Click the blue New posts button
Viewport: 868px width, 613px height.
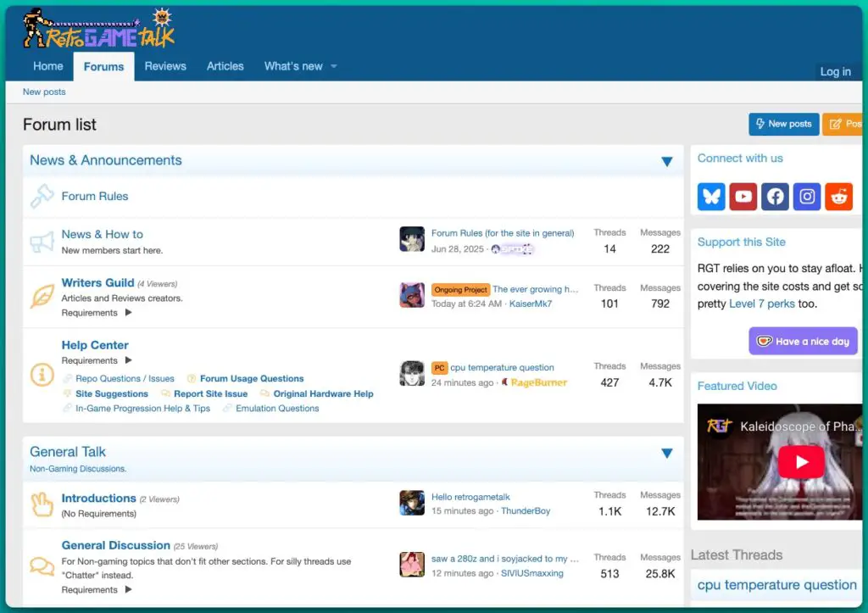pyautogui.click(x=783, y=124)
